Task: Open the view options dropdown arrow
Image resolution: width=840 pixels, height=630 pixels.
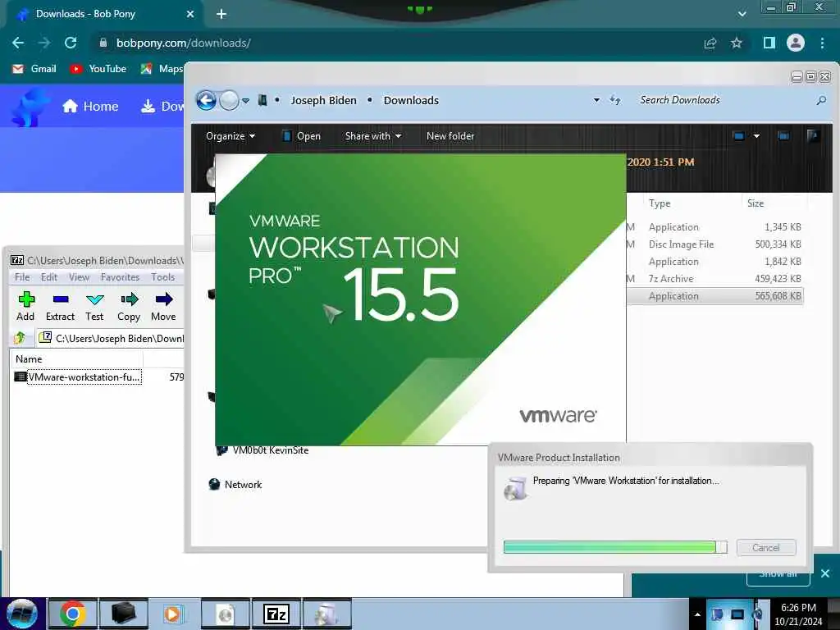Action: click(x=756, y=136)
